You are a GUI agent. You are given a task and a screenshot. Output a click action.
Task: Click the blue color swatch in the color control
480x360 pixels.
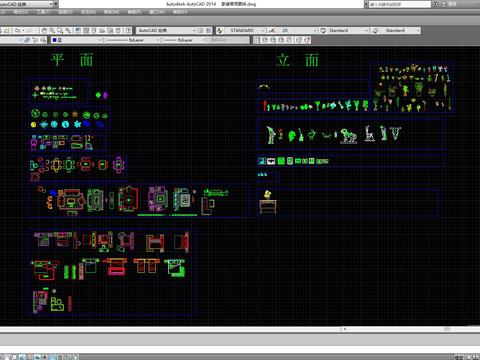55,40
